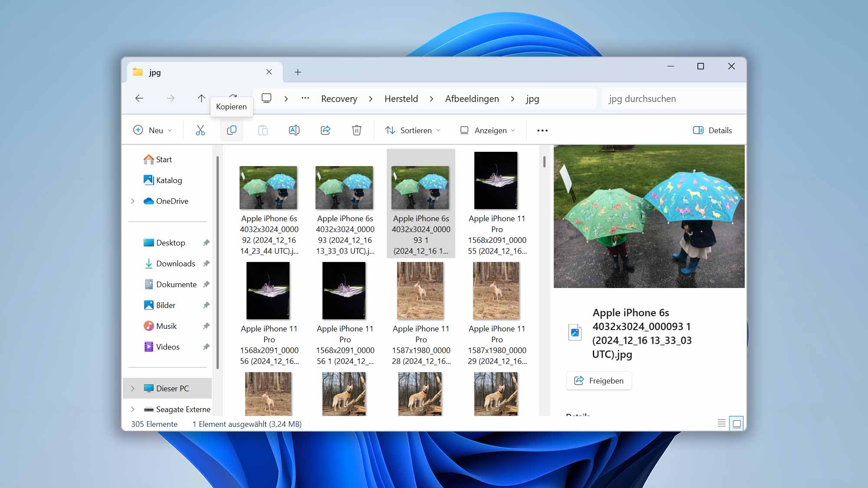The width and height of the screenshot is (868, 488).
Task: Expand the OneDrive tree item
Action: pos(132,201)
